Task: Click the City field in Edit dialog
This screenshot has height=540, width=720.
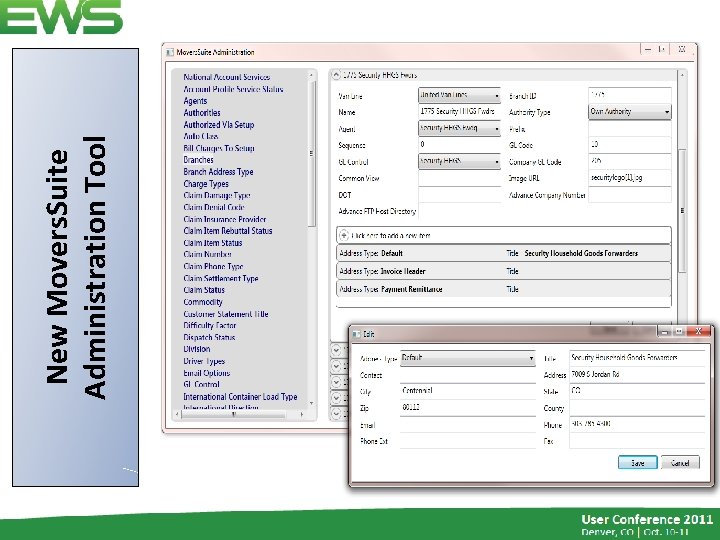Action: [x=467, y=391]
